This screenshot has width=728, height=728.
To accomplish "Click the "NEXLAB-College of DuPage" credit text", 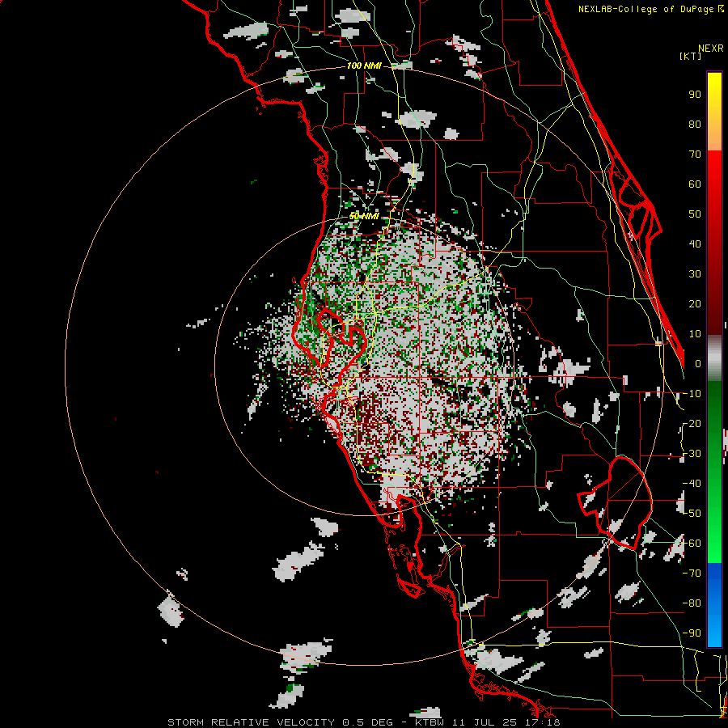I will (647, 9).
